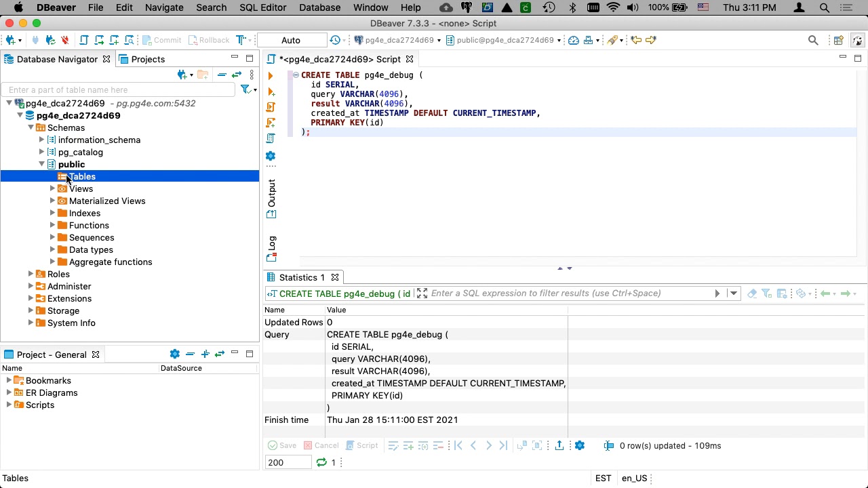Open transaction log clock icon
Image resolution: width=868 pixels, height=488 pixels.
pos(334,40)
